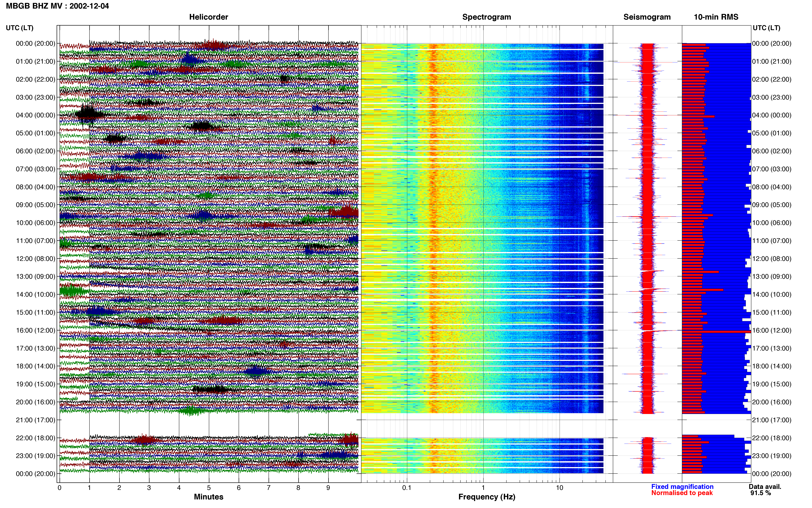Screen dimensions: 812x508
Task: Click left time label 00:00 (20:00) at top
Action: [x=36, y=43]
